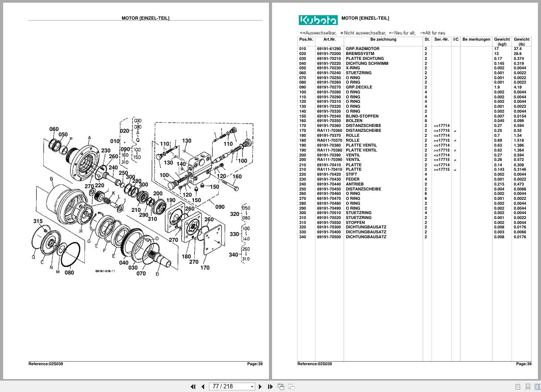This screenshot has height=392, width=541.
Task: Switch to two-page facing view
Action: pyautogui.click(x=537, y=387)
